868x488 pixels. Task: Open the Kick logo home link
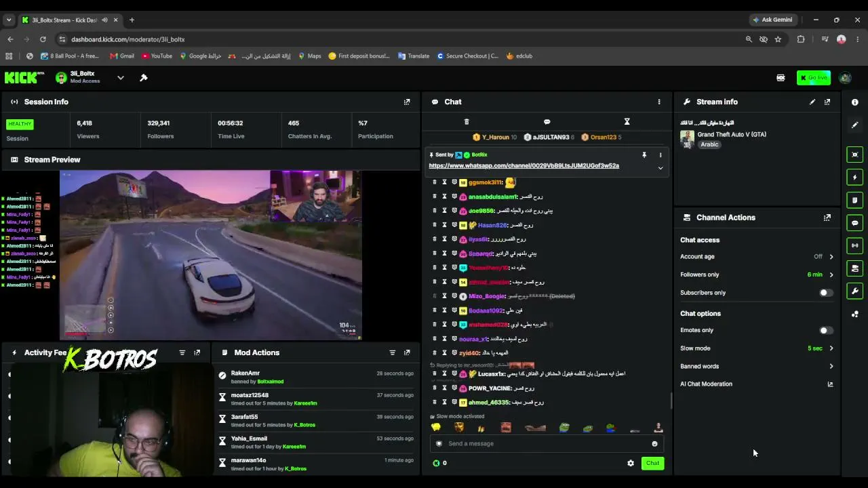[24, 78]
